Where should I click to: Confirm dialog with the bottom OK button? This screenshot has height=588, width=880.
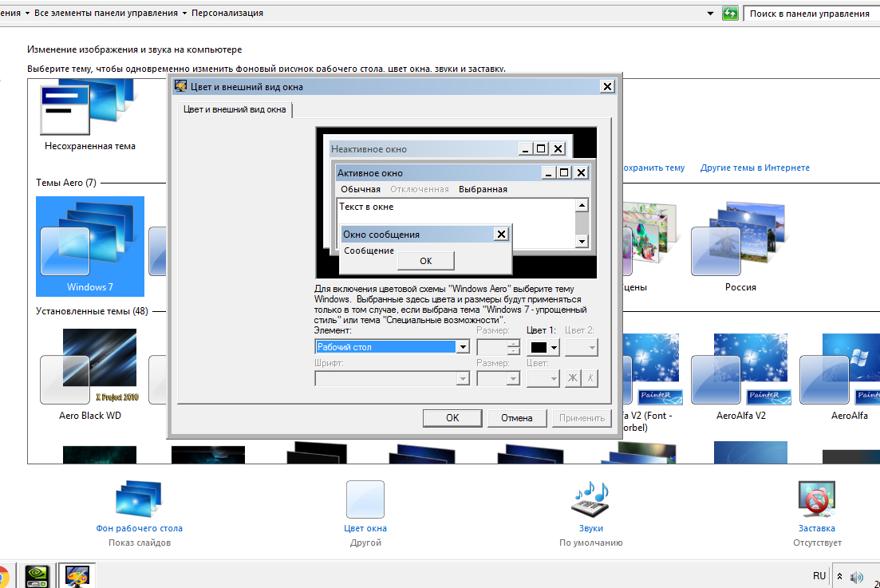tap(452, 418)
